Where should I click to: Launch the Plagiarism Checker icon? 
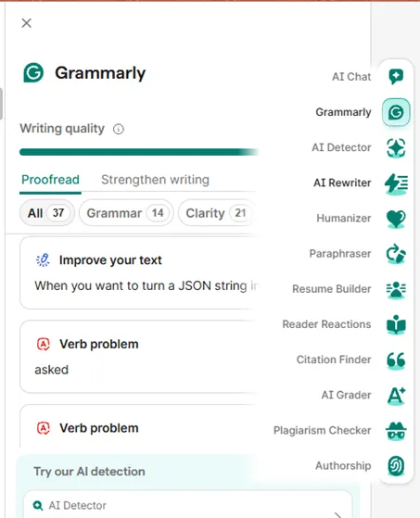click(x=396, y=431)
